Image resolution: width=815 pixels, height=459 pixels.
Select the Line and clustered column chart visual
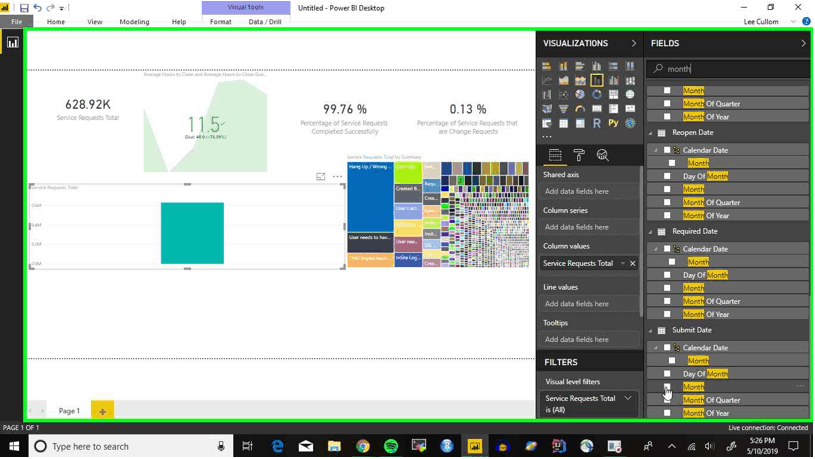[613, 80]
